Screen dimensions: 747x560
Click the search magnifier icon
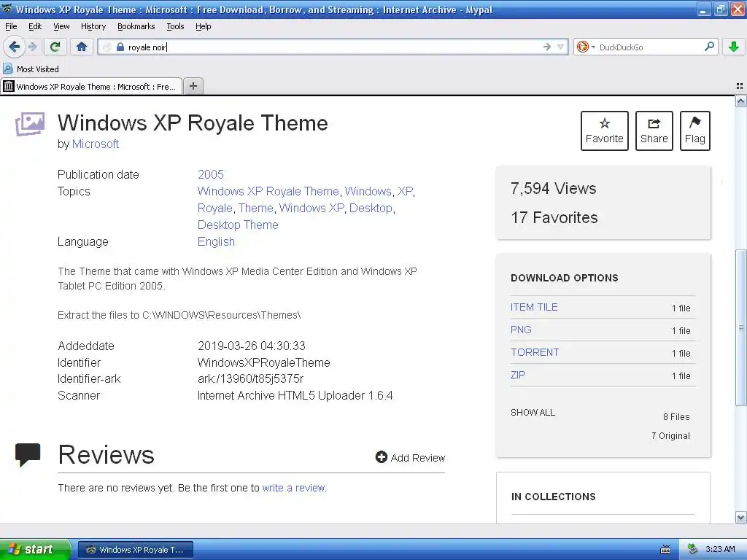[x=709, y=46]
